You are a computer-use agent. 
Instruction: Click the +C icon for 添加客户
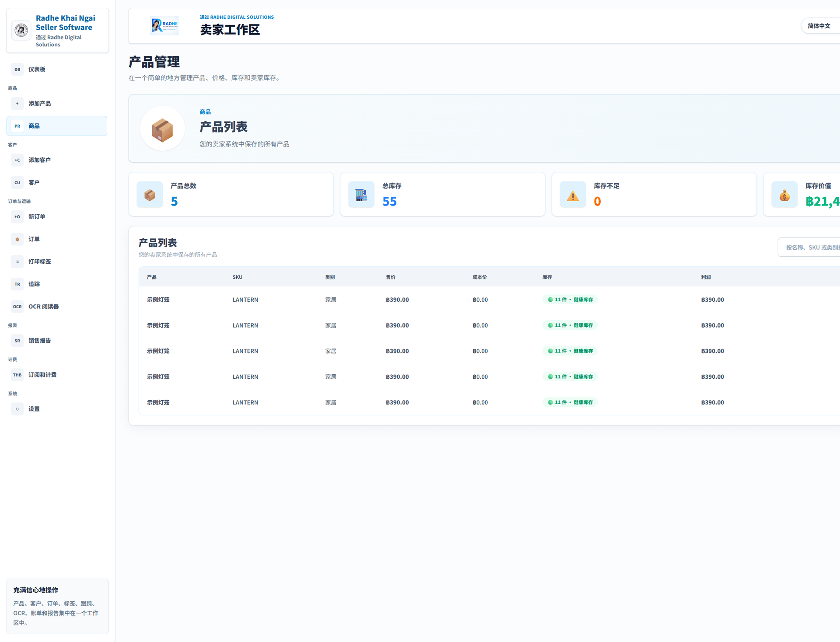[17, 160]
